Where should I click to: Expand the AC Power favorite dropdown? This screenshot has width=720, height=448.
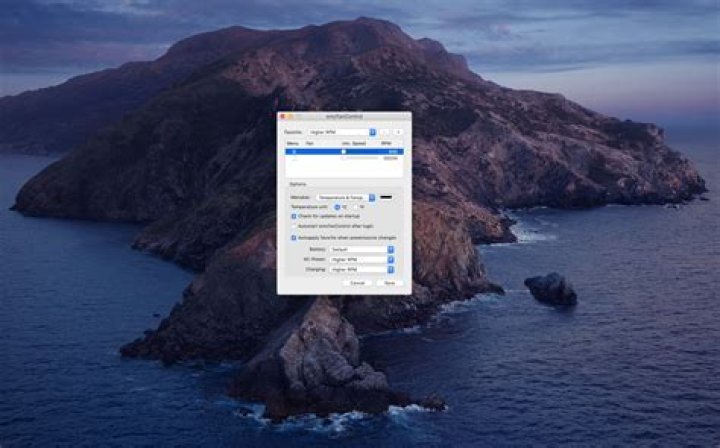362,259
